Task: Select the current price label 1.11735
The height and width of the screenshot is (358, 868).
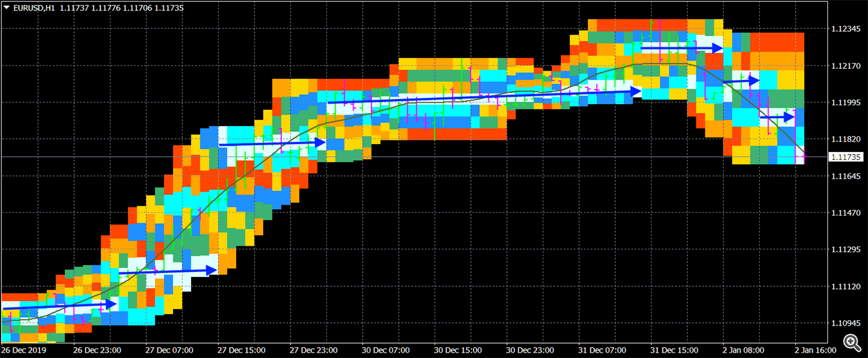Action: pyautogui.click(x=846, y=157)
